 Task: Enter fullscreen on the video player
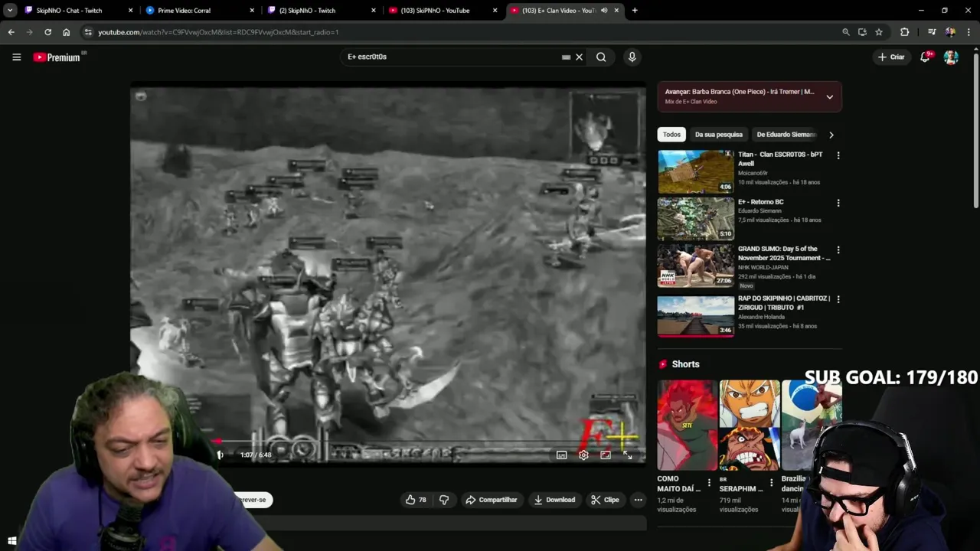tap(627, 455)
